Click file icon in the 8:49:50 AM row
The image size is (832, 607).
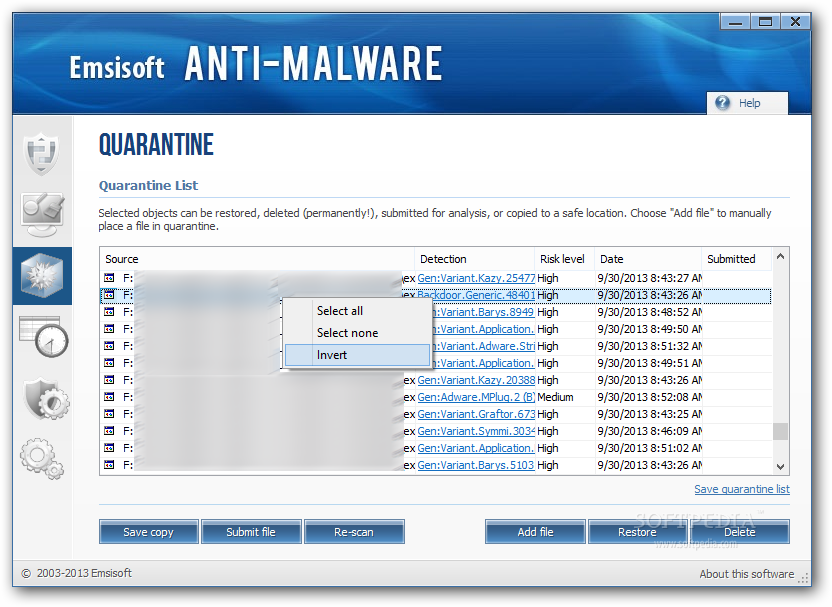[x=109, y=328]
